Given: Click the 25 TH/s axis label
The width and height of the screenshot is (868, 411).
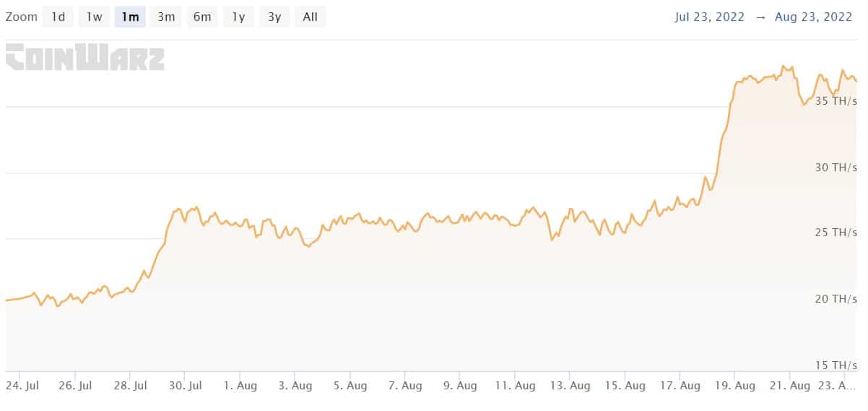Looking at the screenshot, I should pyautogui.click(x=836, y=233).
